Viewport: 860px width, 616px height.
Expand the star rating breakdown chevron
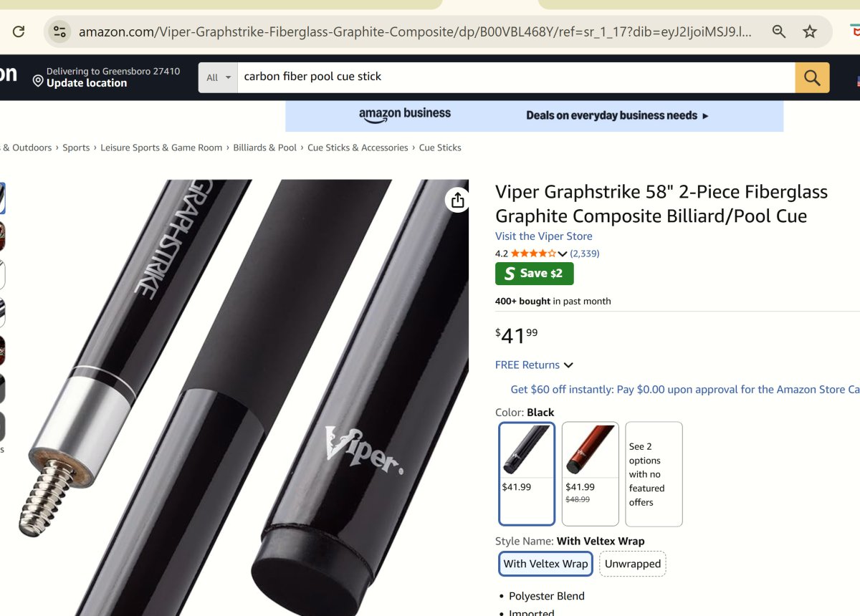pos(563,254)
